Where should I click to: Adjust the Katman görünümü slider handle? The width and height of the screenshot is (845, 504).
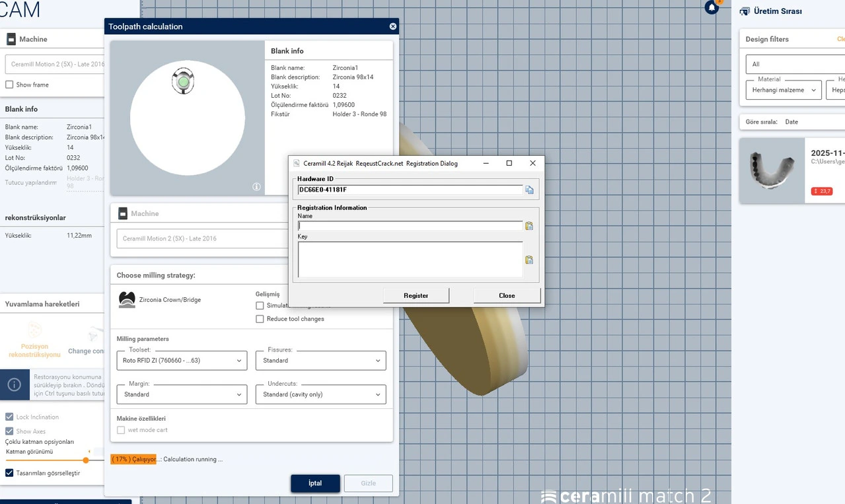click(86, 460)
